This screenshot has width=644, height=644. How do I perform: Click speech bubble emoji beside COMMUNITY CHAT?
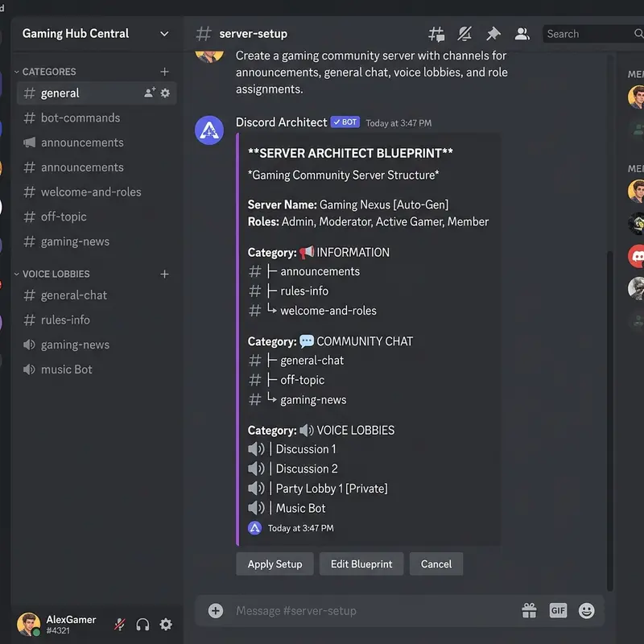coord(307,341)
